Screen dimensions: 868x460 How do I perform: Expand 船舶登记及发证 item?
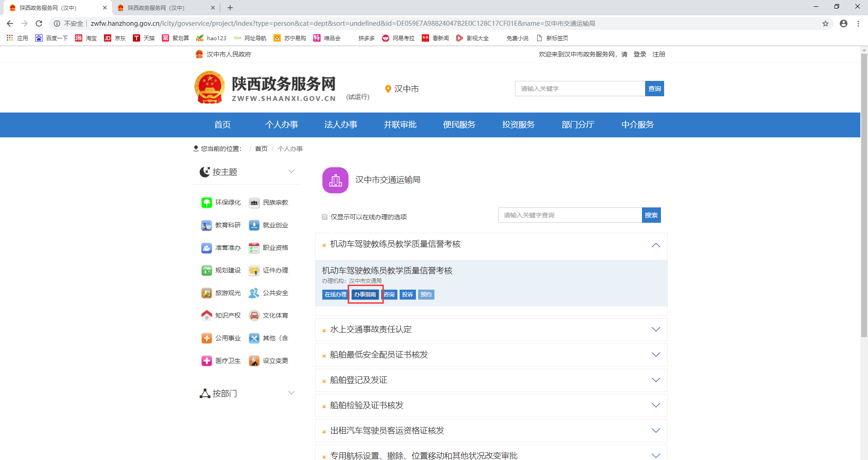(656, 380)
